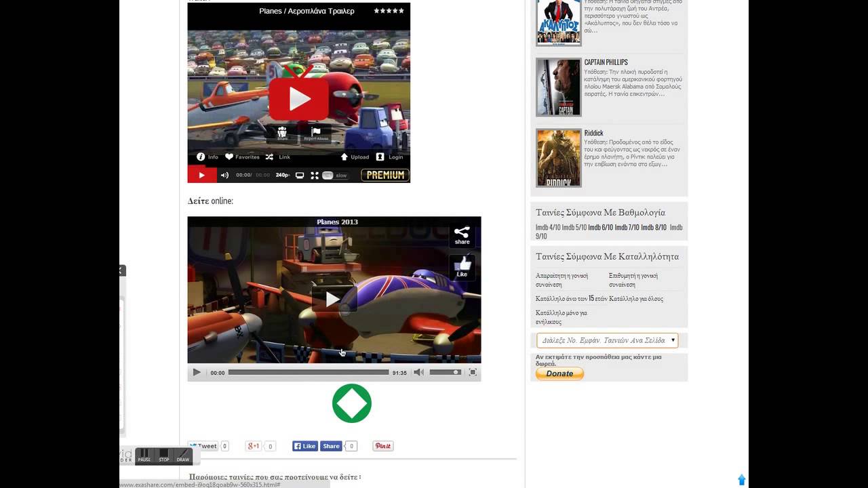The height and width of the screenshot is (488, 868).
Task: Click the recorder STOP button
Action: [x=163, y=455]
